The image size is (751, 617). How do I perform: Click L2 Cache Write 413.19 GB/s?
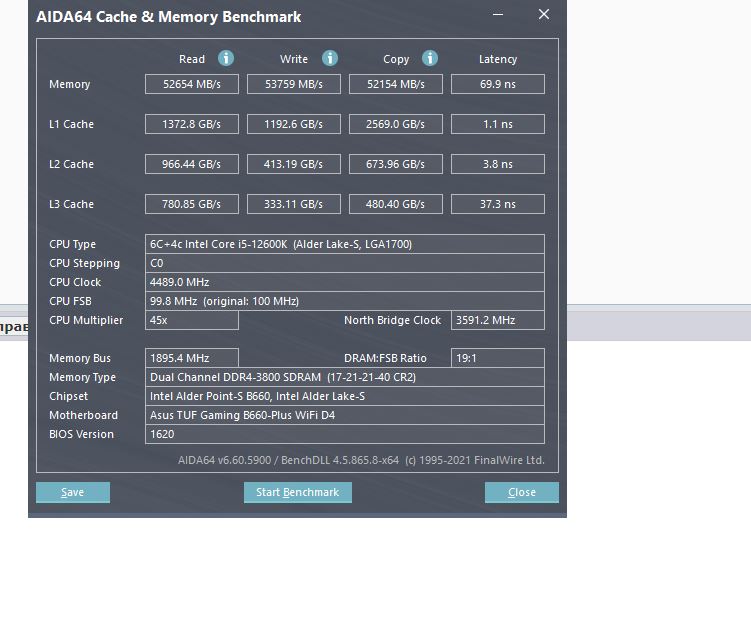(294, 164)
